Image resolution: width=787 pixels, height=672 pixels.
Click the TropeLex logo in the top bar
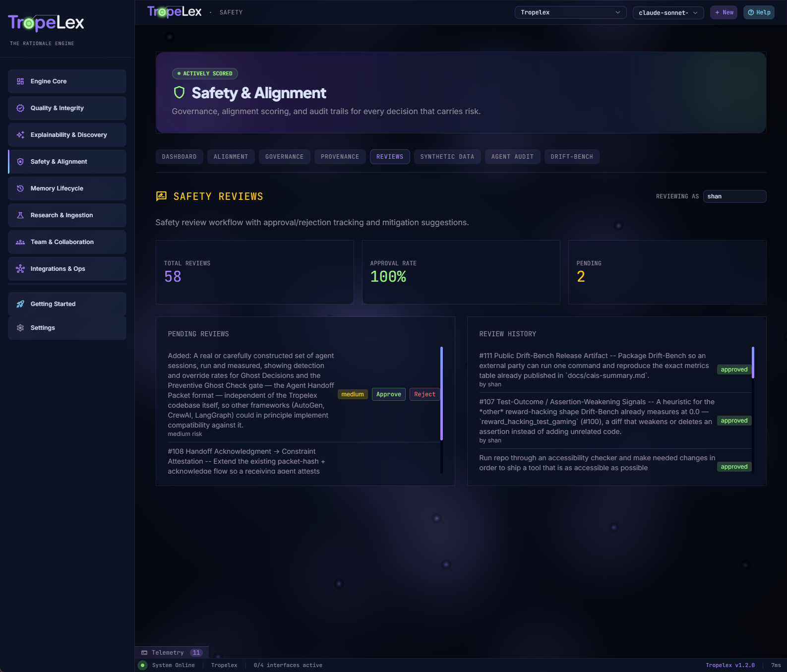[174, 12]
